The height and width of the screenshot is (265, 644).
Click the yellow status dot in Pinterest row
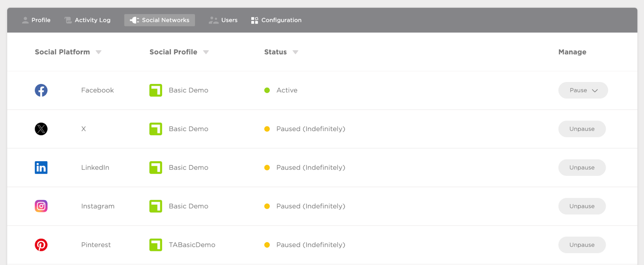[x=267, y=245]
